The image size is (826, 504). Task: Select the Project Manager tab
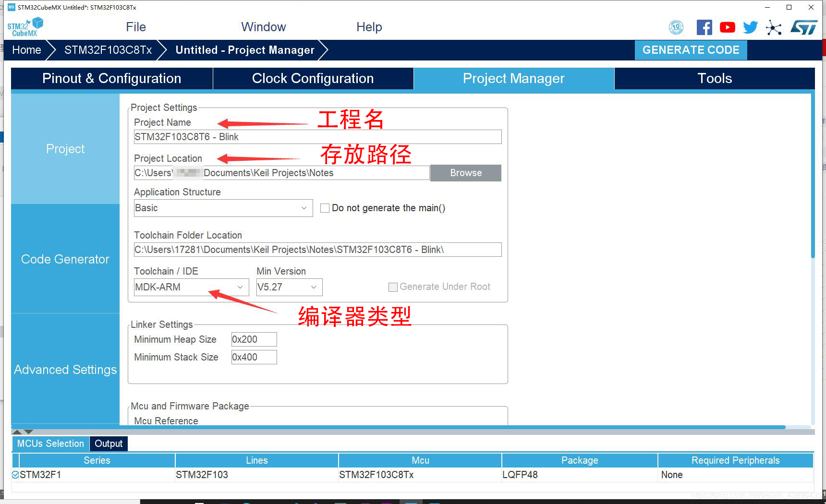514,78
